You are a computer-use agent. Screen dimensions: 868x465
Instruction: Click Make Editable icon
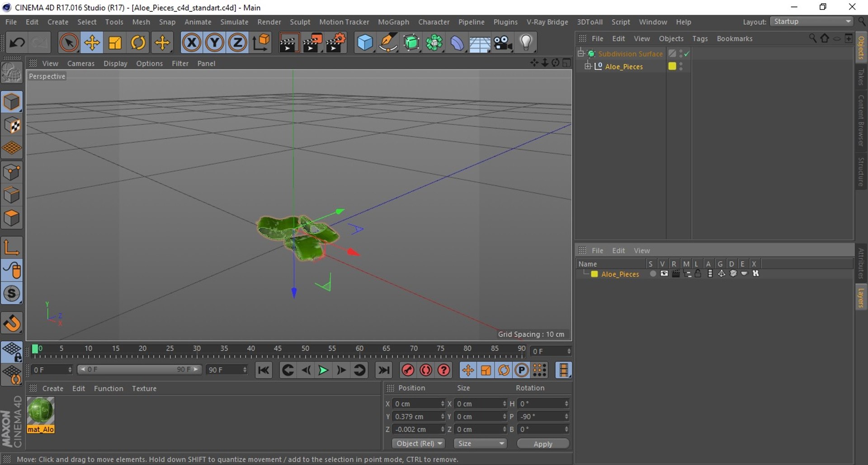12,72
